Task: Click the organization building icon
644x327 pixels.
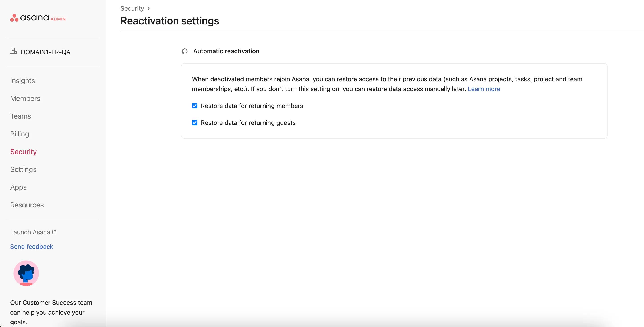Action: [14, 51]
